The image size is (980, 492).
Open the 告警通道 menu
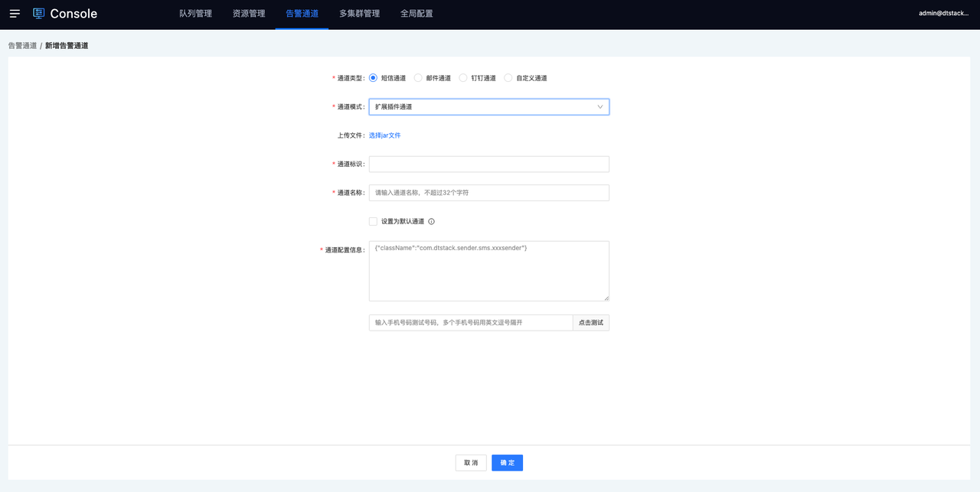(x=302, y=14)
